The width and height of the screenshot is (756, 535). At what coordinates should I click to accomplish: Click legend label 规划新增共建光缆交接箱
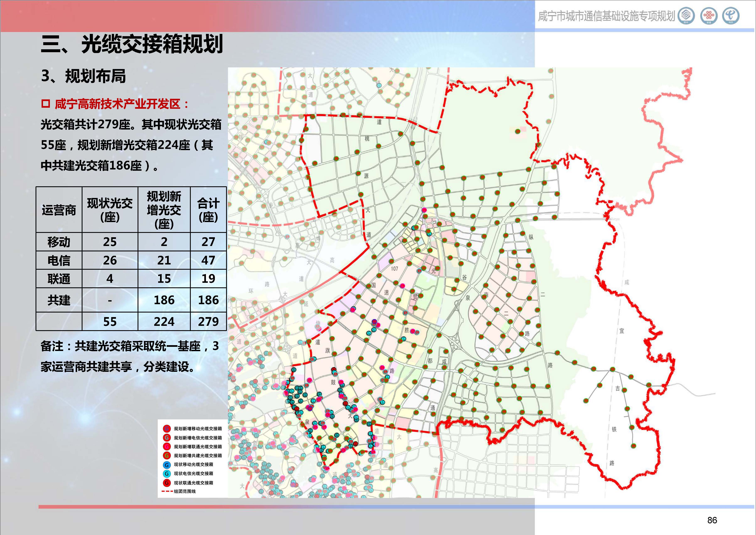[x=198, y=456]
